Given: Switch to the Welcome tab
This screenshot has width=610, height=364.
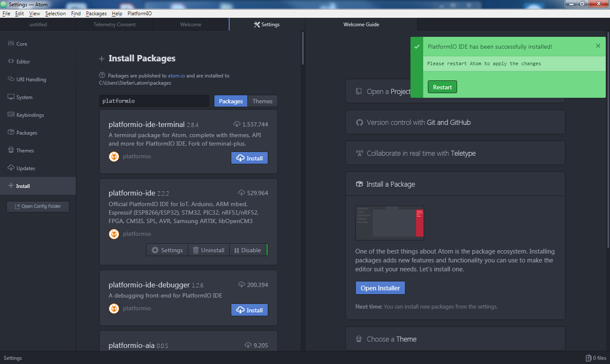Looking at the screenshot, I should click(191, 25).
